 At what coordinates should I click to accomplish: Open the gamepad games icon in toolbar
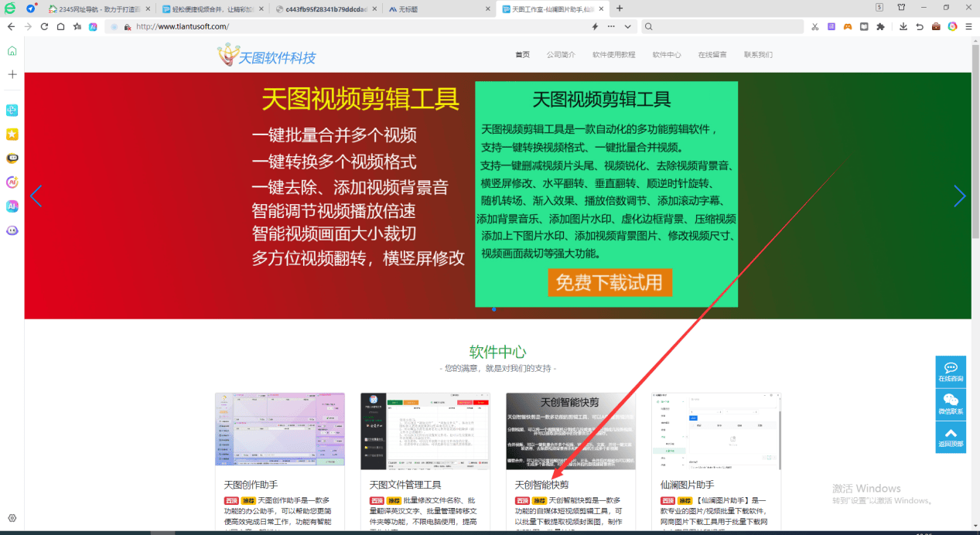tap(847, 26)
